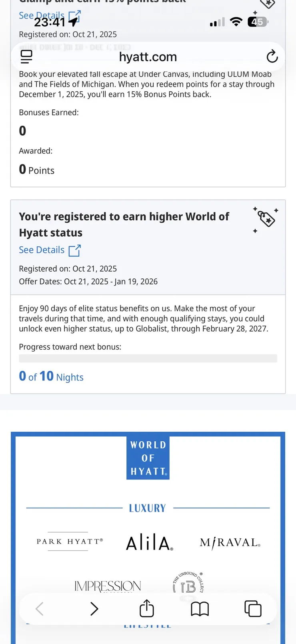
Task: Tap the Safari reload page icon
Action: pyautogui.click(x=272, y=57)
